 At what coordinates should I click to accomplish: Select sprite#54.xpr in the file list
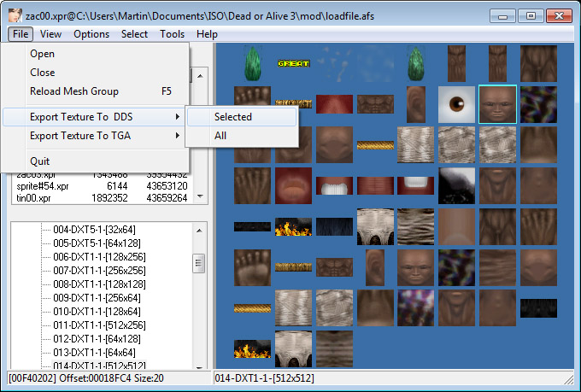click(43, 186)
